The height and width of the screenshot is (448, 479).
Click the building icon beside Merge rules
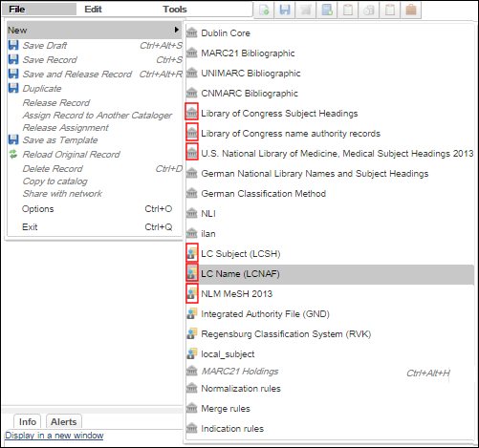192,408
